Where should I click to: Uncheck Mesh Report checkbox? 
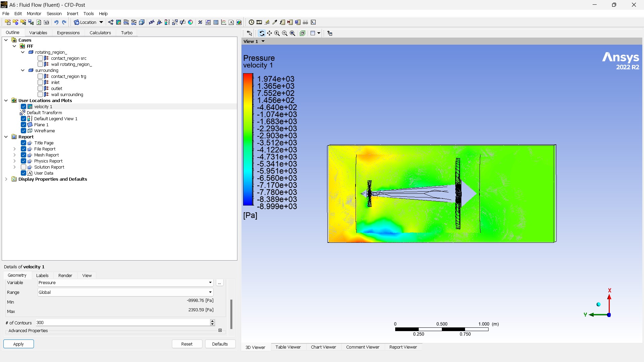pos(24,155)
